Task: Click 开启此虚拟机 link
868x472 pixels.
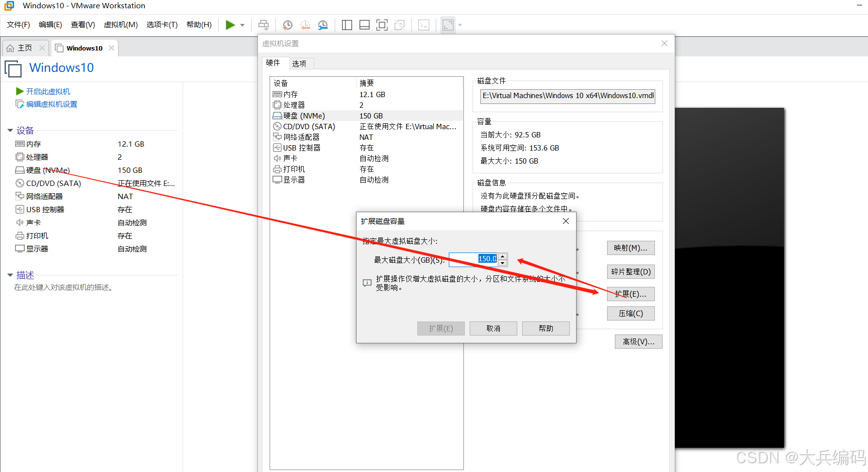Action: point(48,91)
